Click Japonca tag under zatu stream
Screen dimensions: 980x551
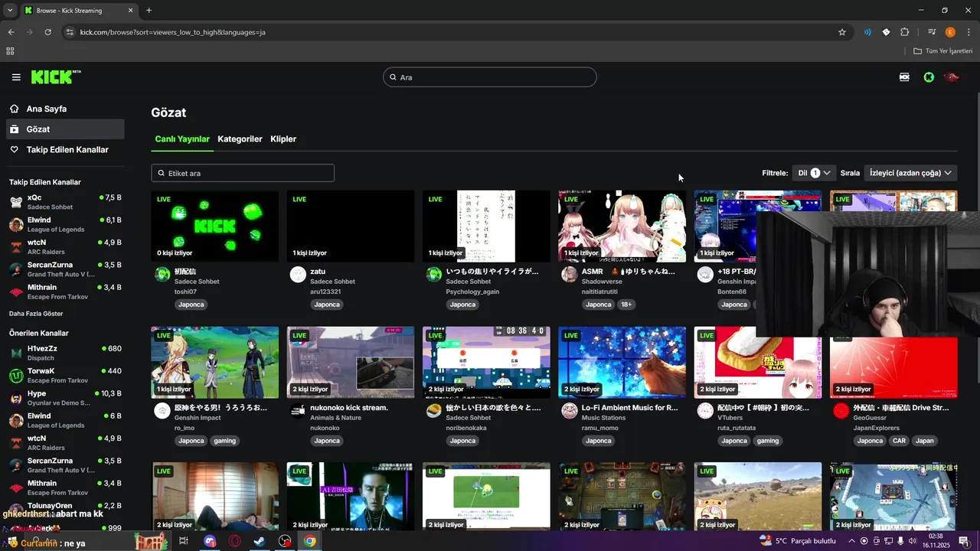point(327,305)
